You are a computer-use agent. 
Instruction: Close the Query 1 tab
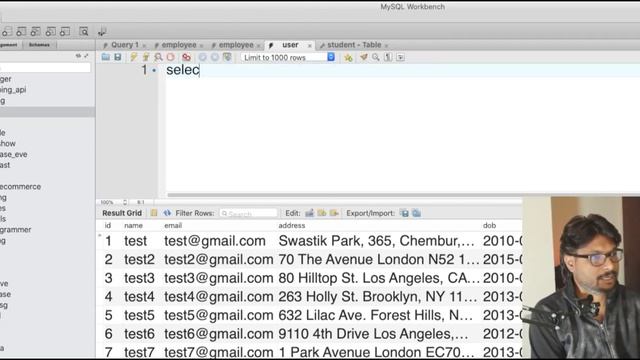coord(144,45)
